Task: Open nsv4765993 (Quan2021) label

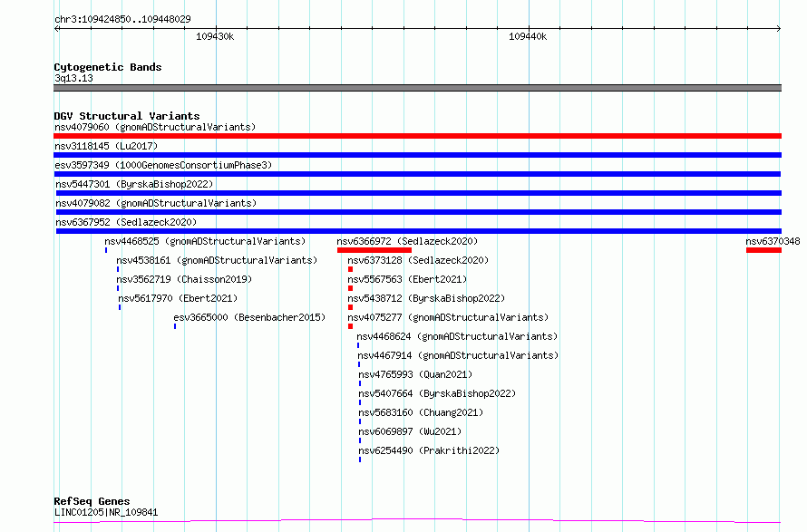Action: [x=415, y=374]
